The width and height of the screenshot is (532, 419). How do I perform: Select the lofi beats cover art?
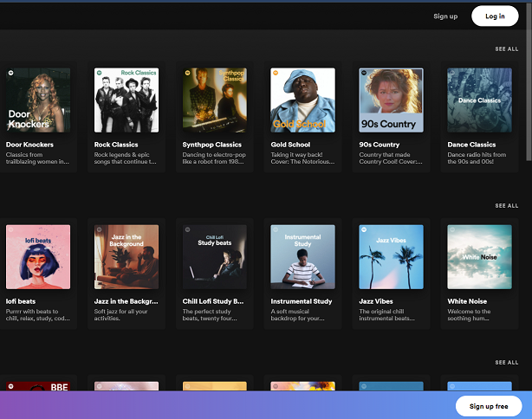38,256
